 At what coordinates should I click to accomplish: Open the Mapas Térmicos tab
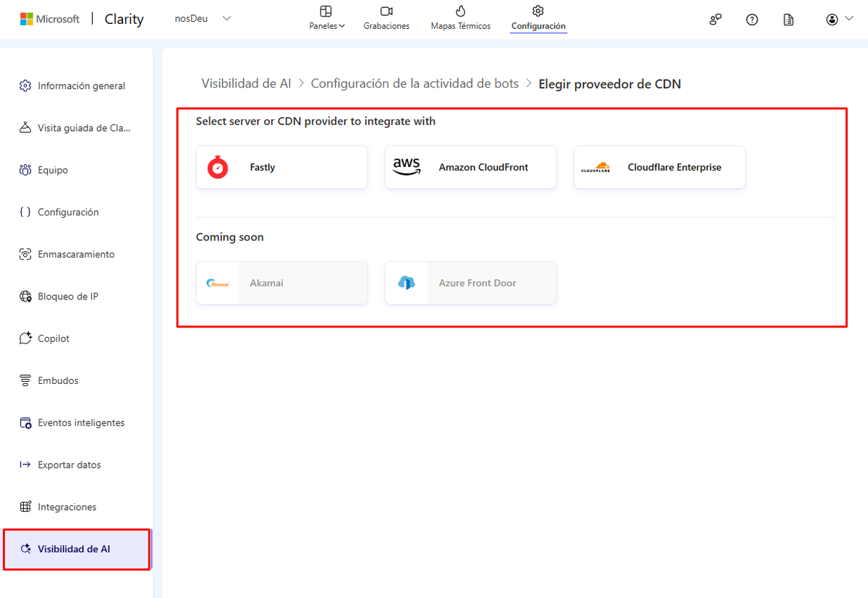[x=460, y=19]
